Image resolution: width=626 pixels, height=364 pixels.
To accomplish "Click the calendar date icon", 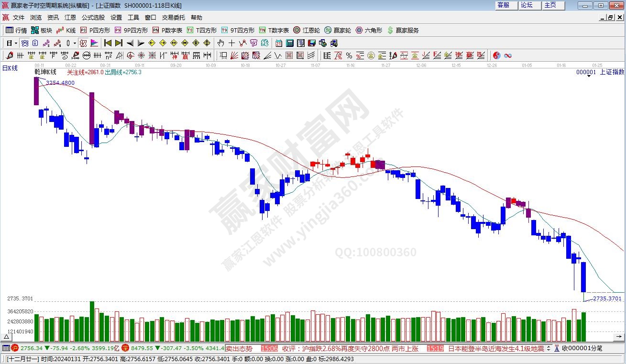I will (x=278, y=43).
